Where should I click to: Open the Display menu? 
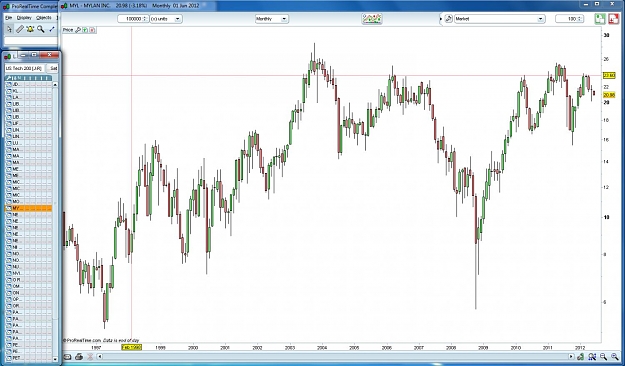click(x=24, y=18)
